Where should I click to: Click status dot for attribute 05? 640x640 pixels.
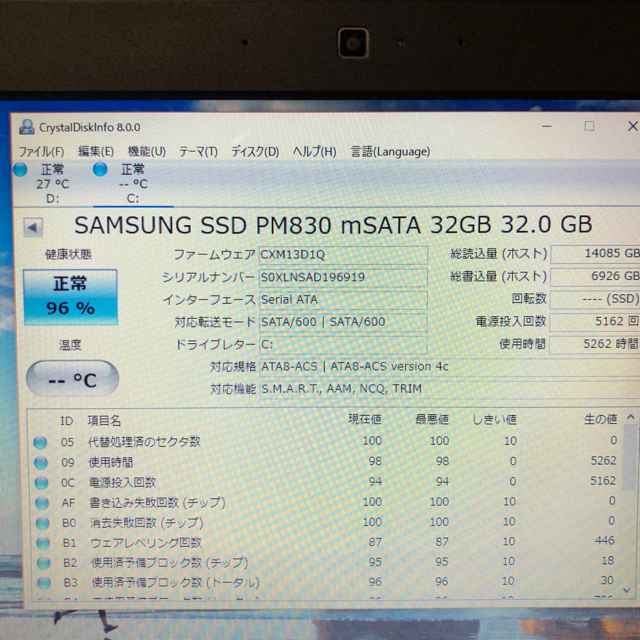point(40,442)
